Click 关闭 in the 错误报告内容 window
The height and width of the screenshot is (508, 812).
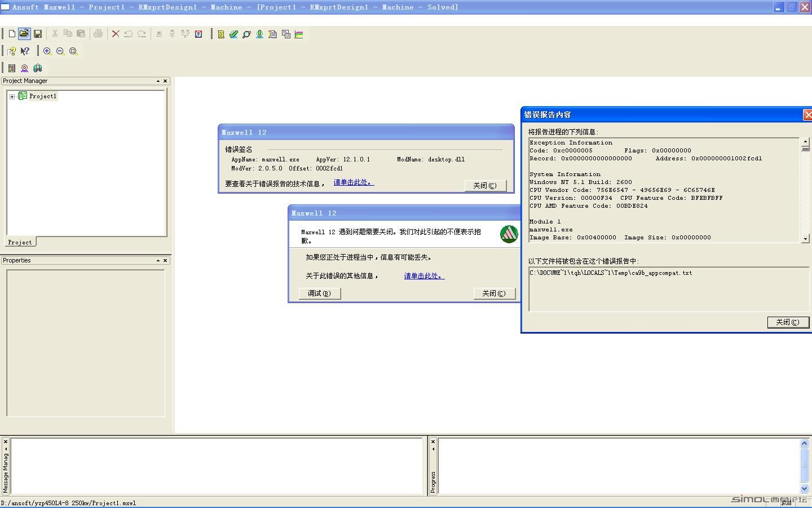point(788,322)
